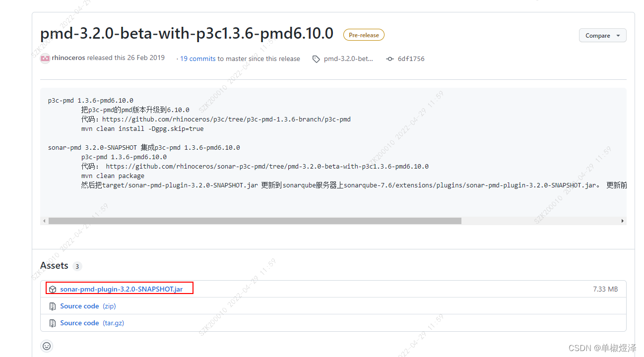Click the commit icon beside 6df1756

tap(390, 59)
